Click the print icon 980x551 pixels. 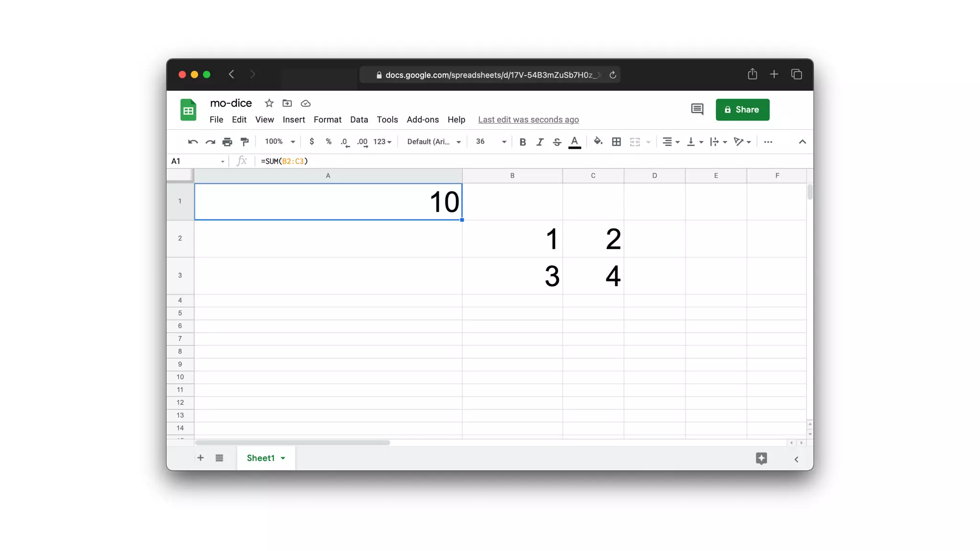(x=227, y=142)
